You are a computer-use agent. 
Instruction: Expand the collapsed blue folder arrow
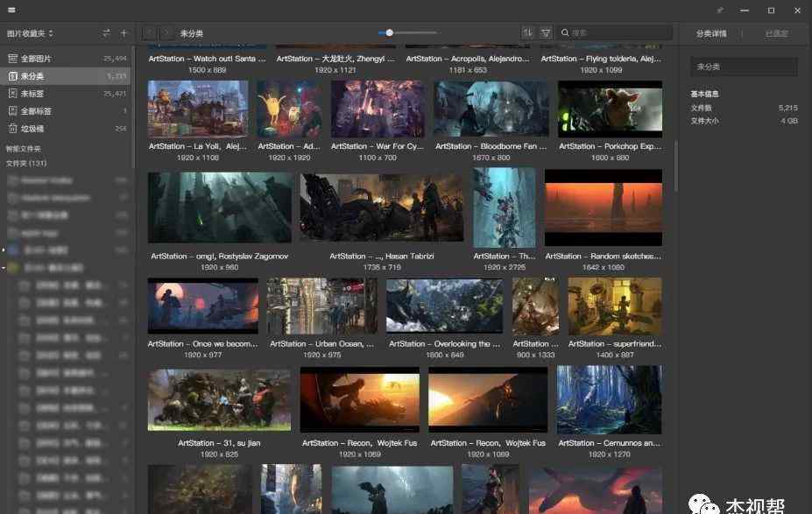point(4,250)
